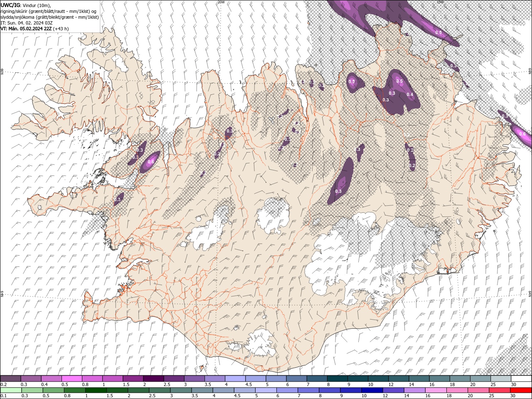Select the rain scale swatch between 7 and 8

(309, 390)
